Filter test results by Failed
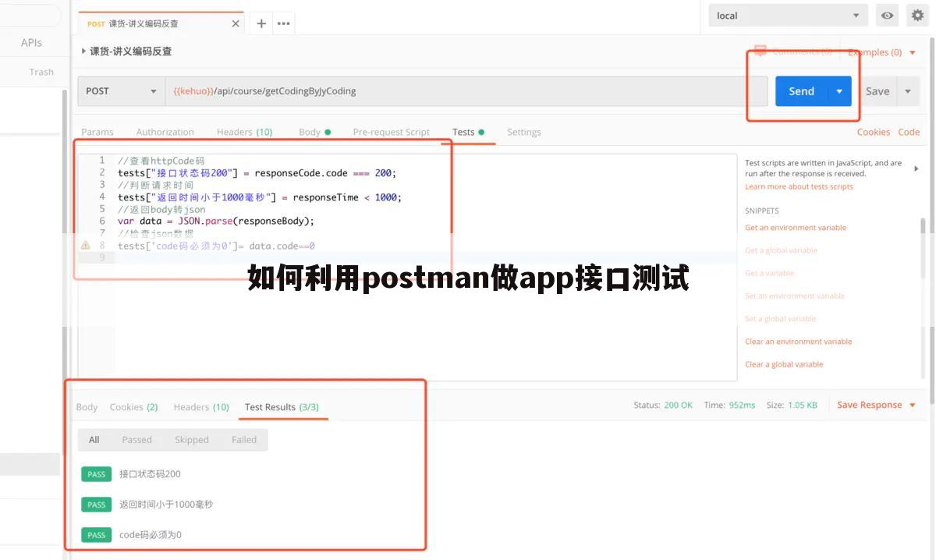 point(244,440)
